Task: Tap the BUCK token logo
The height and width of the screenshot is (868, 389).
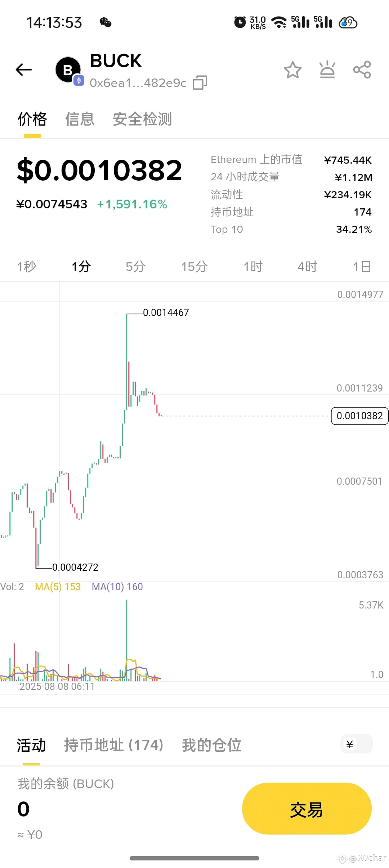Action: tap(68, 70)
